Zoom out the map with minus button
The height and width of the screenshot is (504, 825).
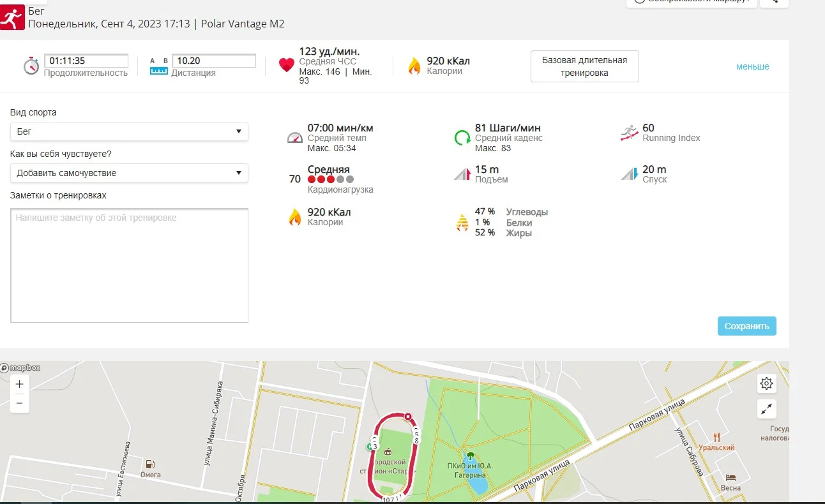click(x=20, y=403)
